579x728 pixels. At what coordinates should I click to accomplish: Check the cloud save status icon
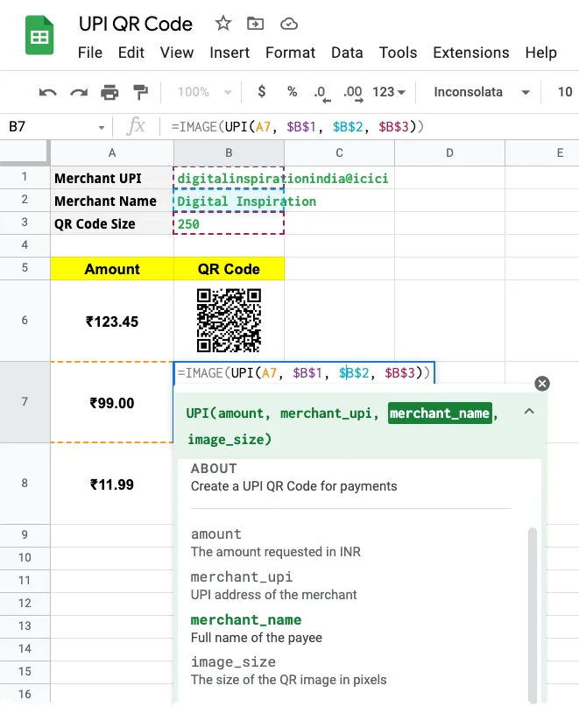288,25
